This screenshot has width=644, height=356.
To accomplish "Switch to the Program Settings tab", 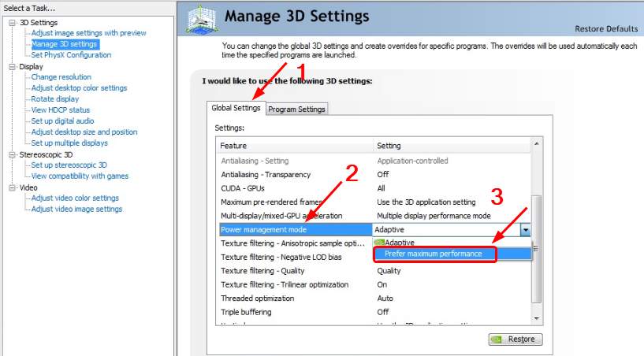I will click(x=296, y=109).
